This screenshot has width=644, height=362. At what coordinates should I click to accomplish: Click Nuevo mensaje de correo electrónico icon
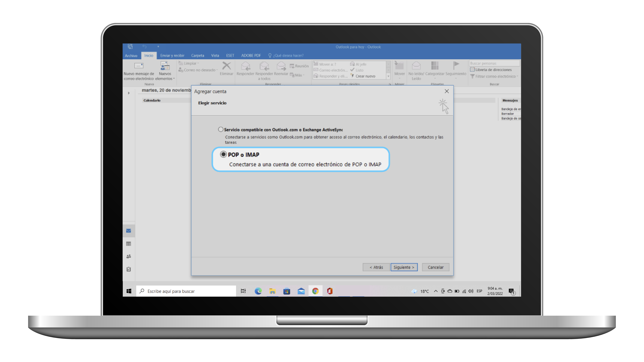(139, 66)
